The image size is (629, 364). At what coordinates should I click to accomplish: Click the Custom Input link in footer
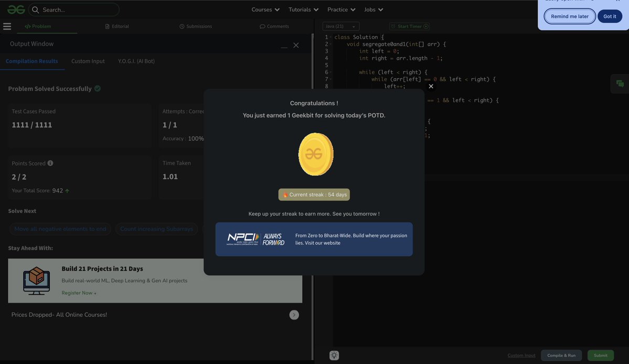tap(521, 356)
